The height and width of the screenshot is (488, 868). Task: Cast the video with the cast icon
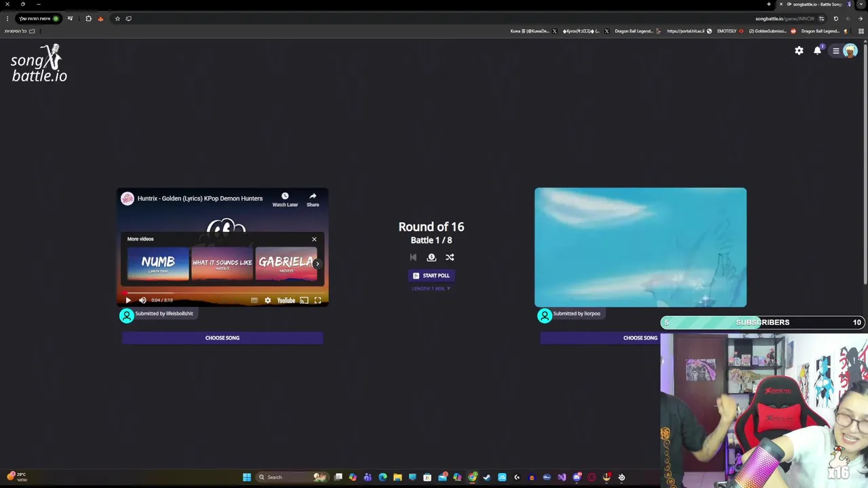304,300
